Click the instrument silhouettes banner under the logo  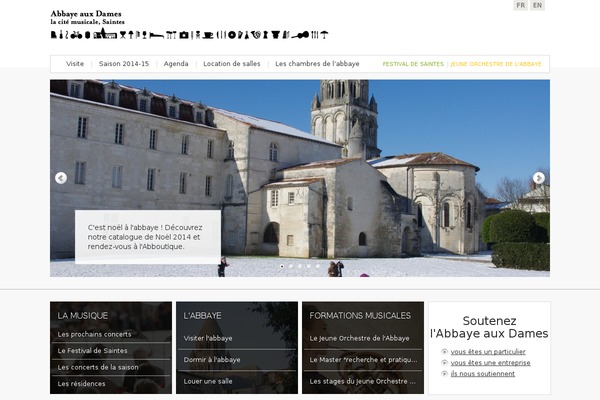click(189, 34)
